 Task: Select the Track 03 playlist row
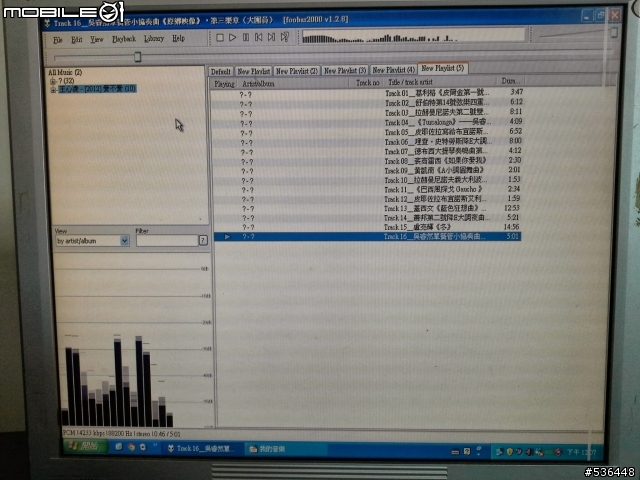click(x=367, y=113)
